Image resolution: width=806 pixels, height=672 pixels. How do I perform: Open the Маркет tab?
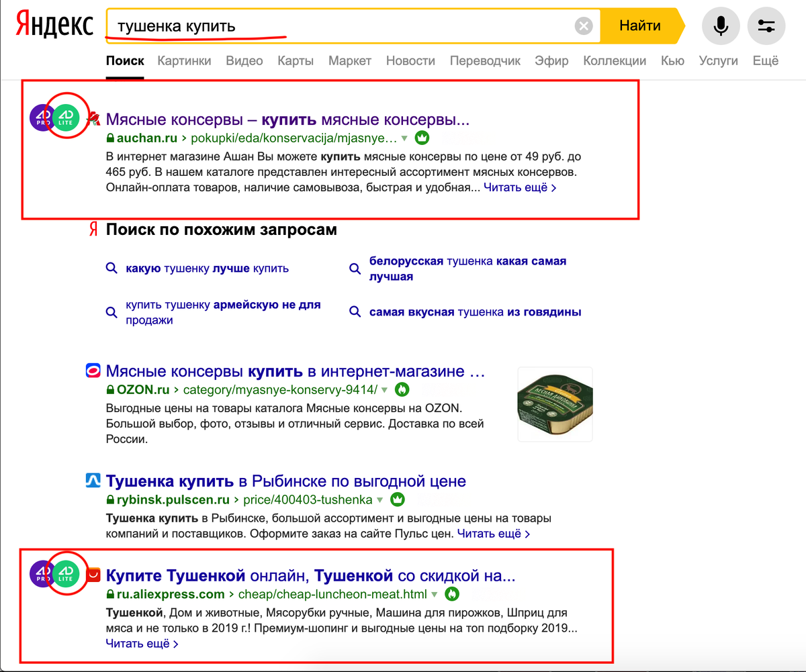click(x=350, y=61)
